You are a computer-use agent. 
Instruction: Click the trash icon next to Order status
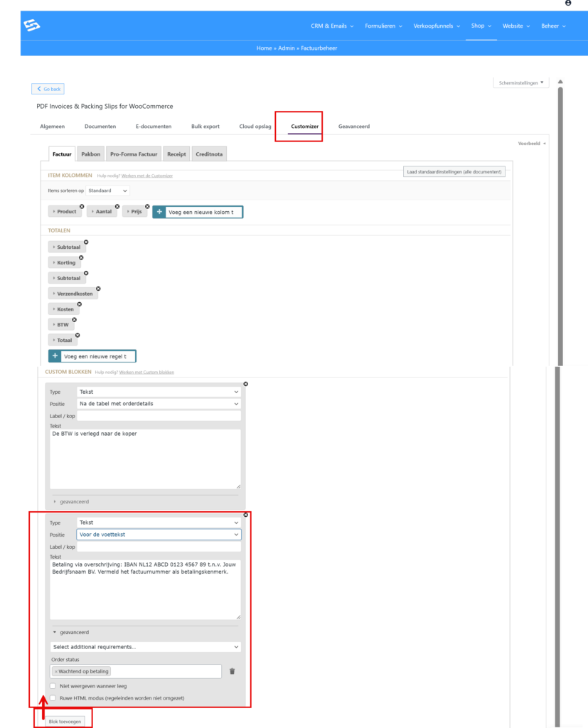point(232,671)
